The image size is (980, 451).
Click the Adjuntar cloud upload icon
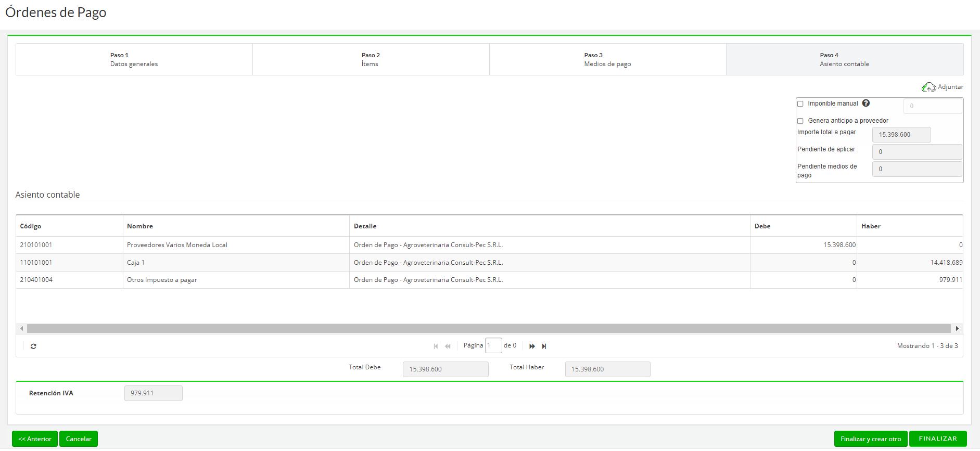click(928, 87)
